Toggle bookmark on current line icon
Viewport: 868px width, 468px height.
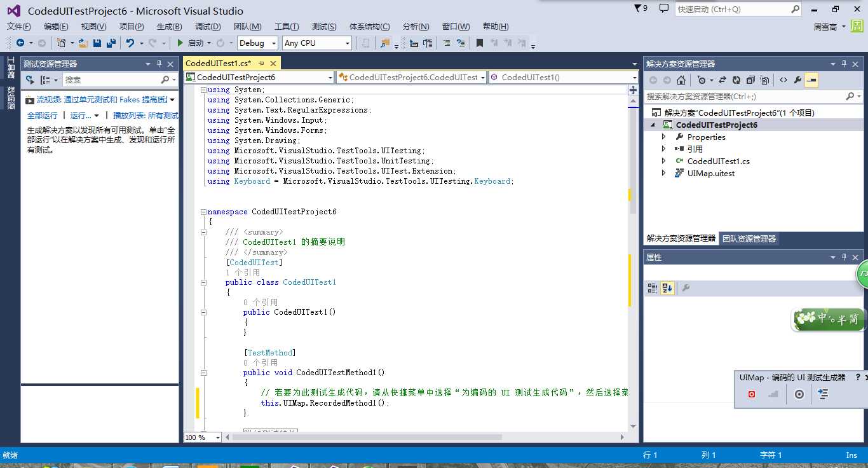(480, 43)
